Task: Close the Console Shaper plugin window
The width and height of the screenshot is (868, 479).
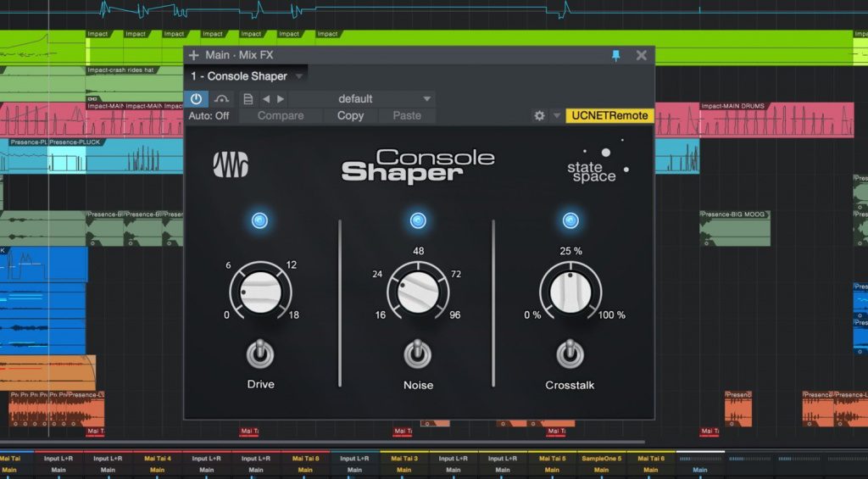Action: coord(642,55)
